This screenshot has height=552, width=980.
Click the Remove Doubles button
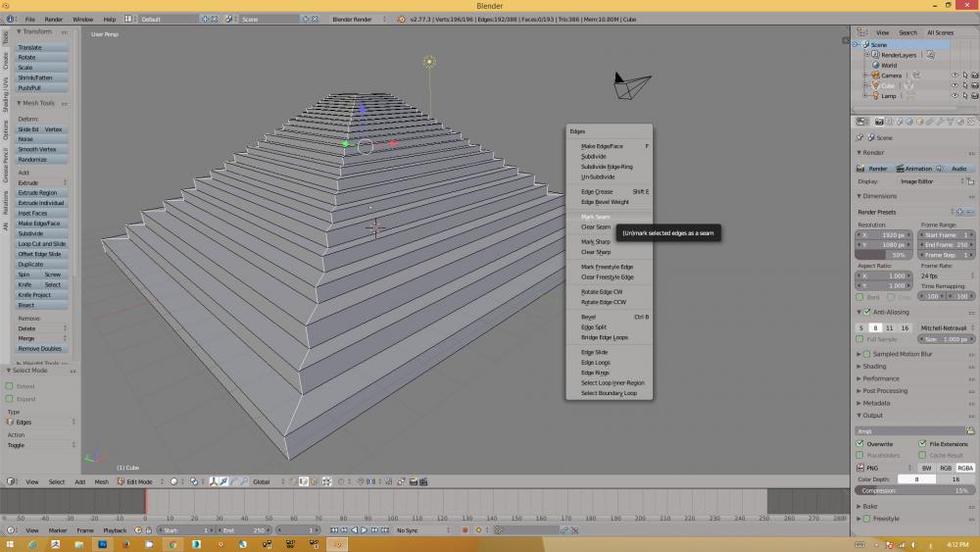pos(40,348)
